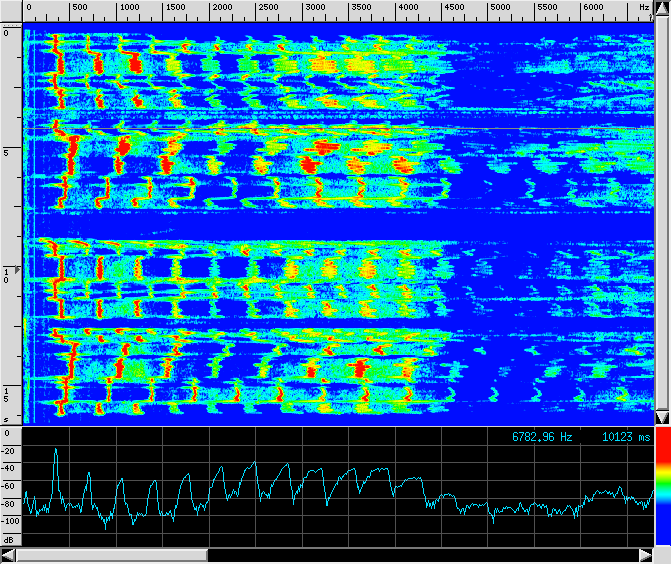Click the 6782.96 Hz frequency readout

point(542,437)
